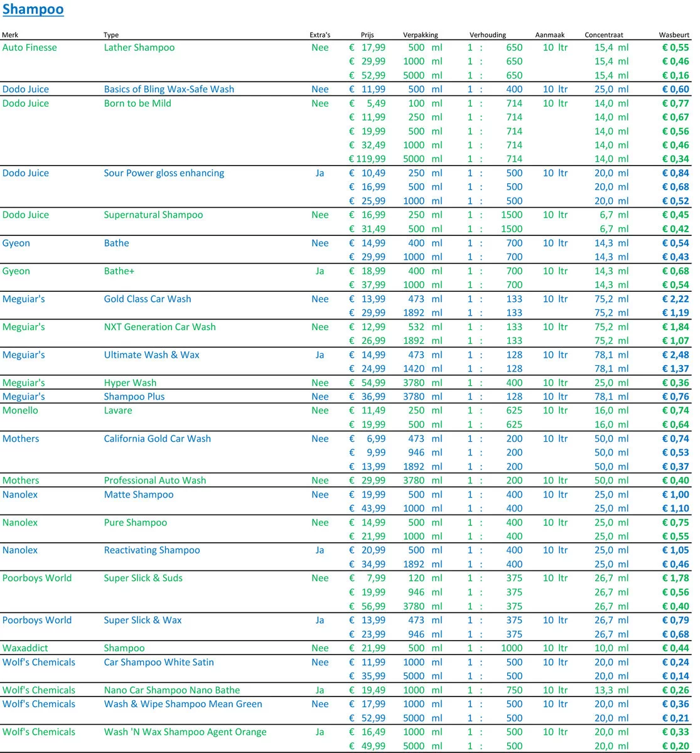Click the € 5,49 price cell
Viewport: 700px width, 753px height.
point(367,104)
